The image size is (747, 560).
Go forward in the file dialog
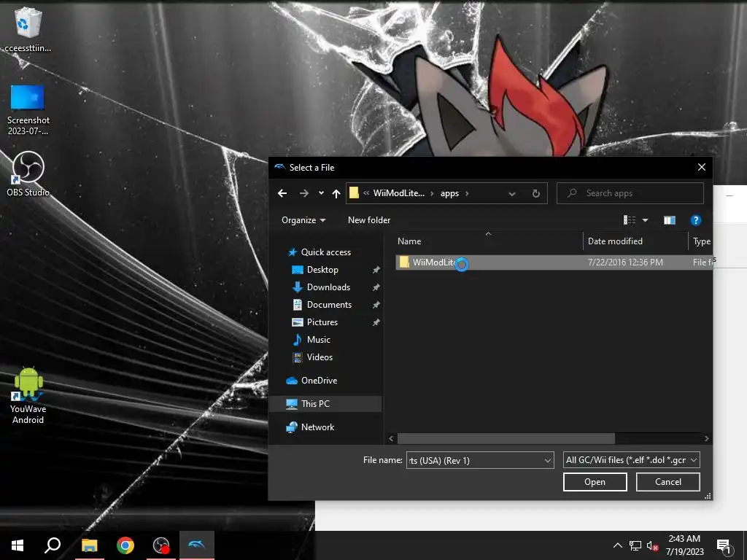pos(304,193)
